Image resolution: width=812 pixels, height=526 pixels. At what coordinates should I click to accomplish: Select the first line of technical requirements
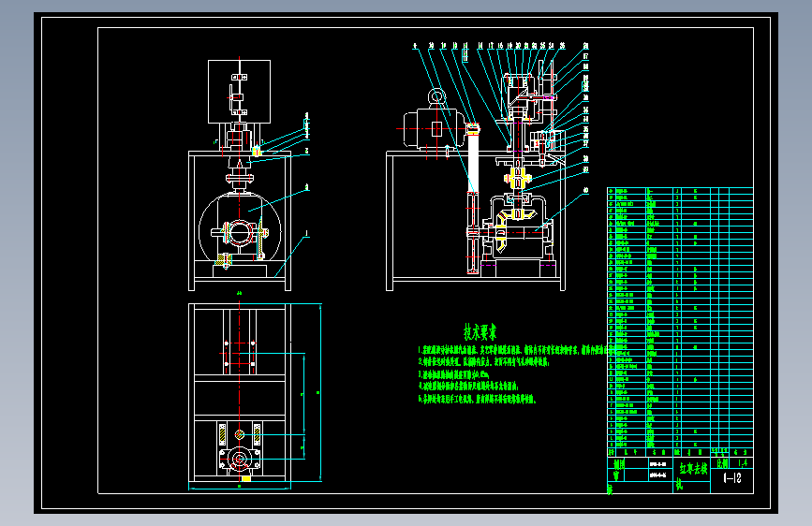coord(515,350)
